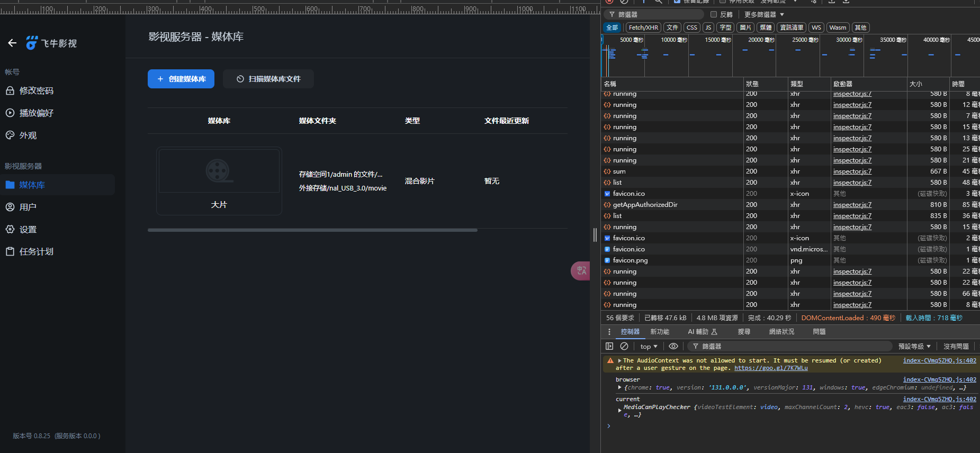Toggle the 圖片 type filter
Viewport: 980px width, 453px height.
tap(745, 28)
